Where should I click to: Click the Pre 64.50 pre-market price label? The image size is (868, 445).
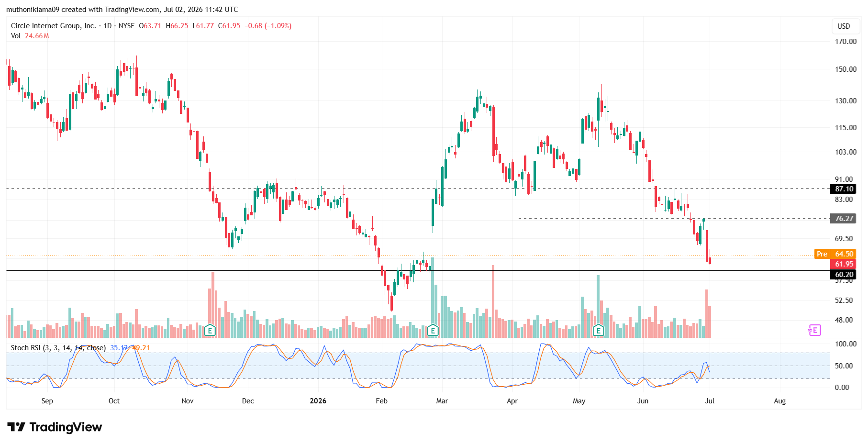(x=835, y=254)
